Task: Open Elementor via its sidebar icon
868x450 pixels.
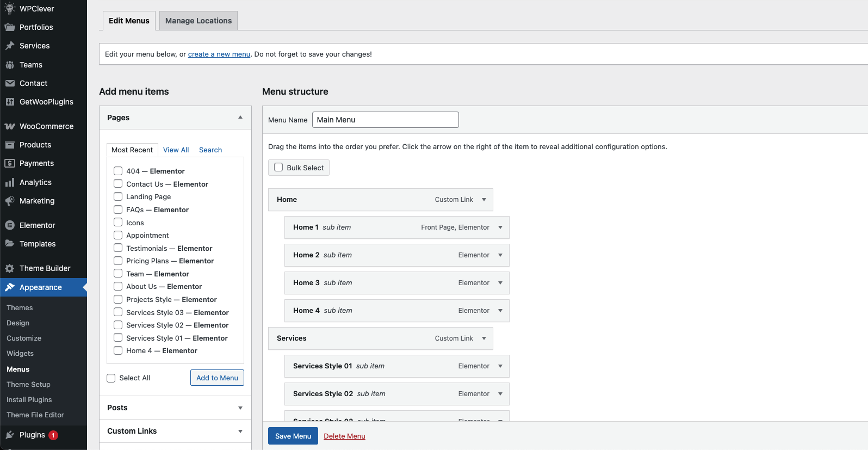Action: (x=10, y=225)
